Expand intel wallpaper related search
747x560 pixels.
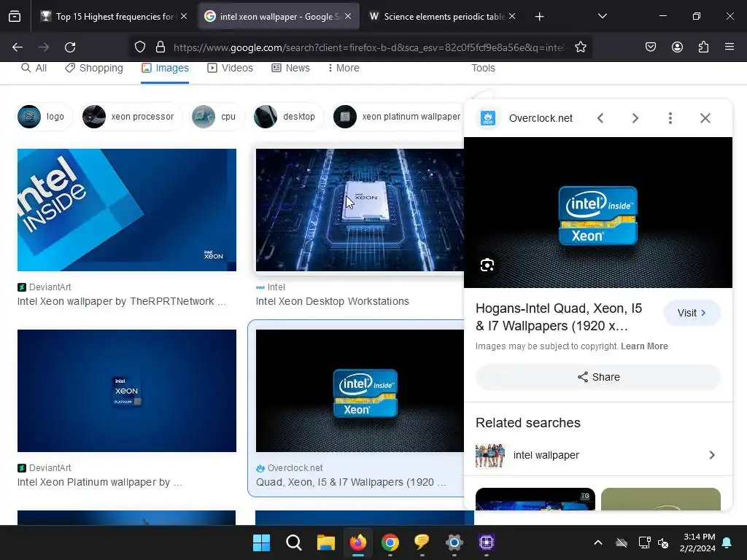coord(597,455)
